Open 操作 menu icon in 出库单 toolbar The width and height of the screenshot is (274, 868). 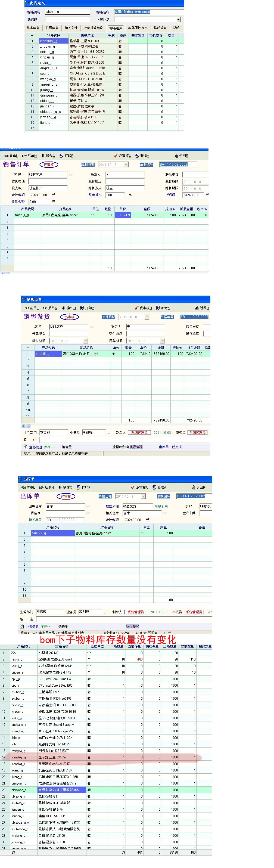(x=60, y=487)
